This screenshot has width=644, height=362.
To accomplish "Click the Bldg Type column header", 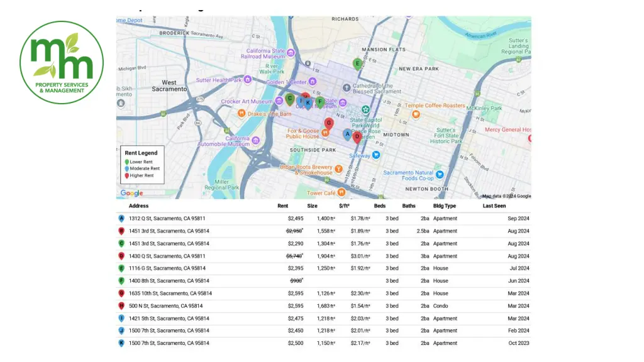I will [x=445, y=206].
